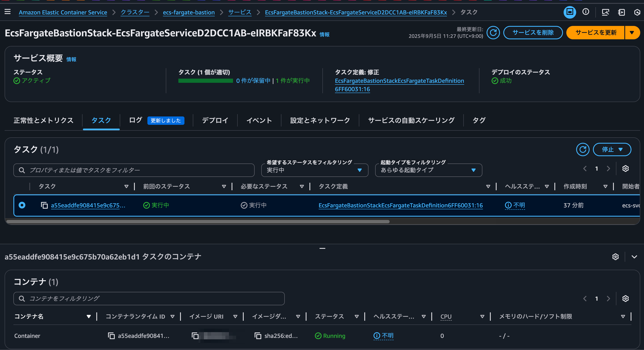Open launch type filter あらゆる起動タイプ

[429, 170]
